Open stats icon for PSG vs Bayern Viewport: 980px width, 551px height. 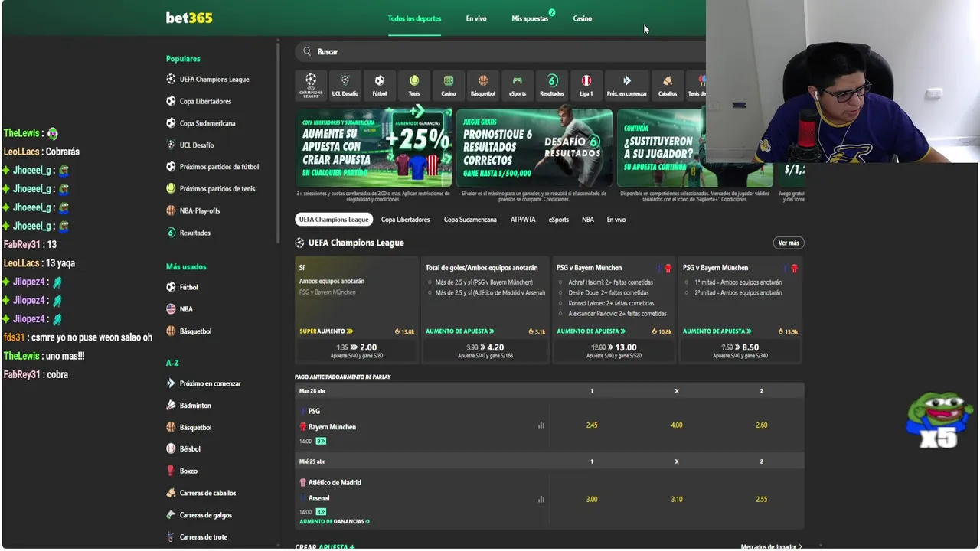coord(541,425)
